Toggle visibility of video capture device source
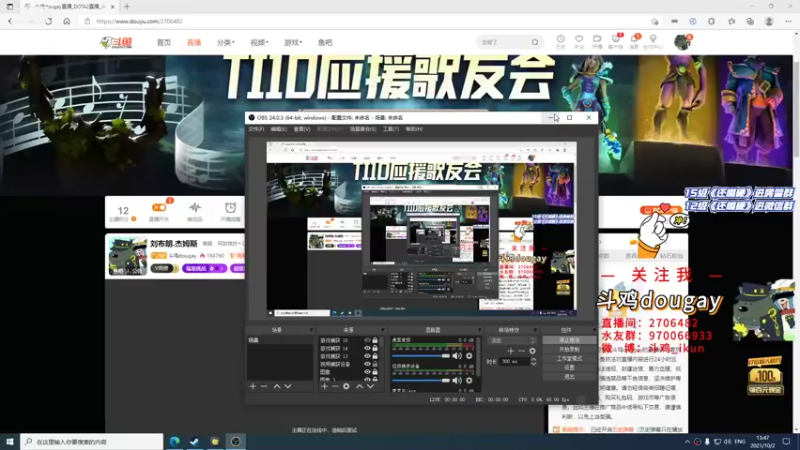The height and width of the screenshot is (450, 800). [367, 364]
